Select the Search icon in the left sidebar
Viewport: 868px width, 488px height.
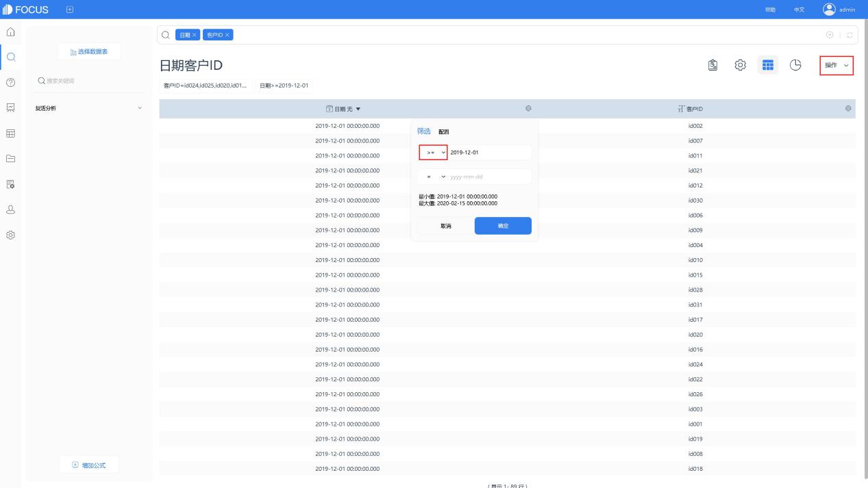tap(10, 57)
